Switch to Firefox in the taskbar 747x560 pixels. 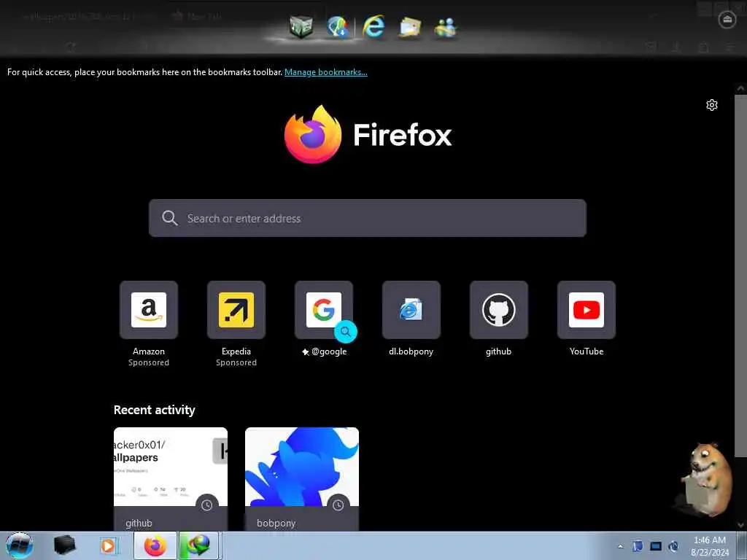[x=155, y=545]
